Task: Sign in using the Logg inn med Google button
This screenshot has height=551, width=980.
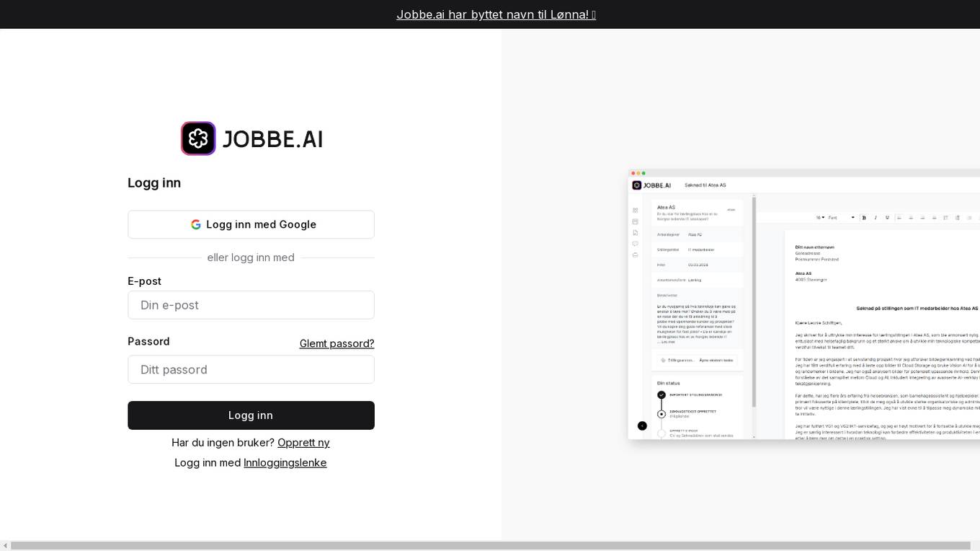Action: pos(251,224)
